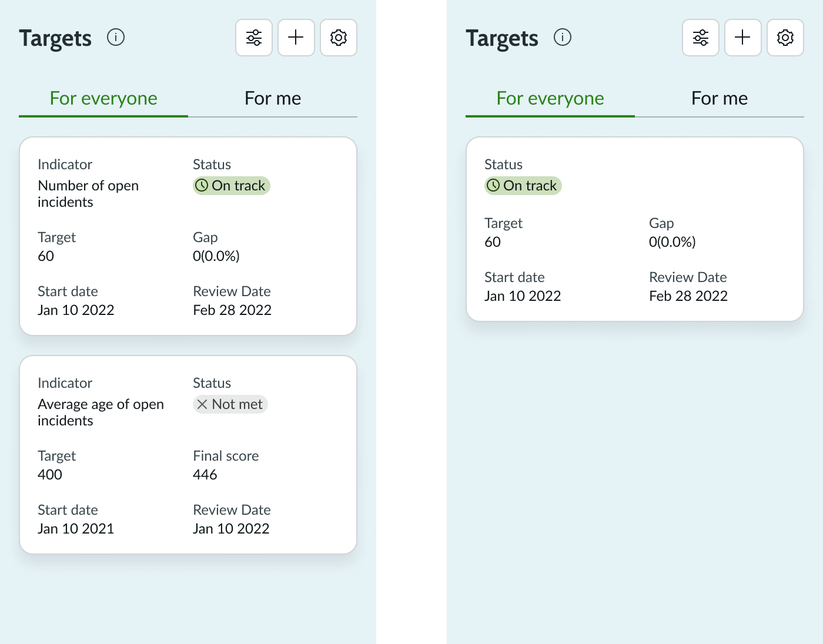The image size is (823, 644).
Task: Open the filter options icon beside the plus button
Action: click(x=253, y=37)
